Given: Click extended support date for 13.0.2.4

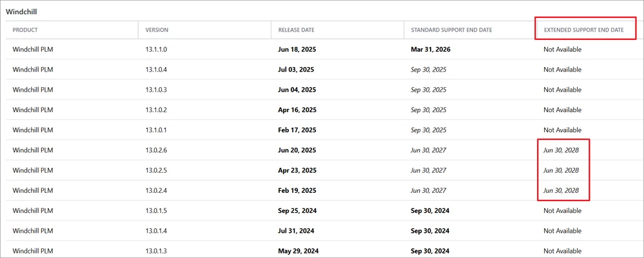Looking at the screenshot, I should [561, 190].
